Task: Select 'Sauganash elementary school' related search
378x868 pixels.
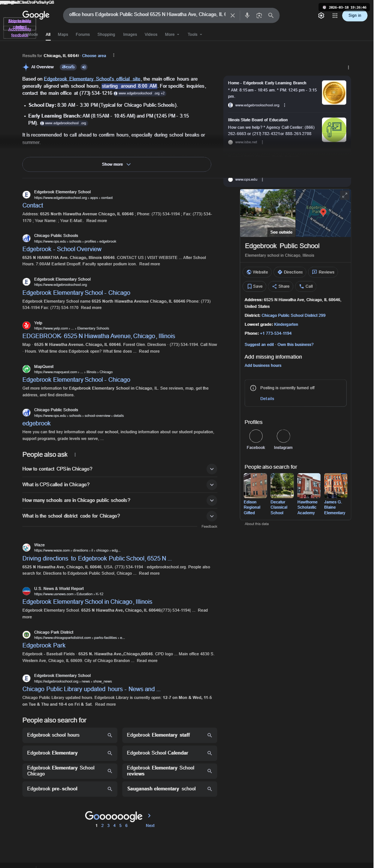Action: click(x=170, y=789)
